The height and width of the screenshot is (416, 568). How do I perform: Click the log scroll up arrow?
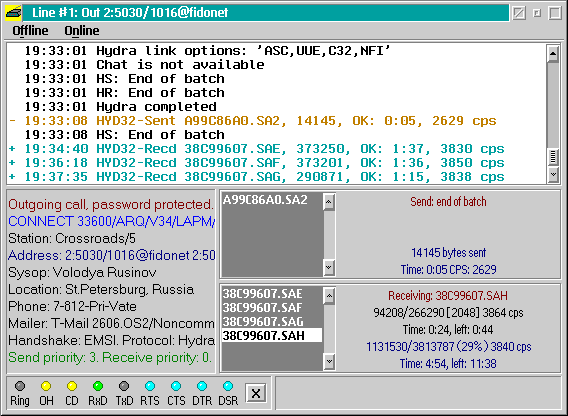[553, 54]
